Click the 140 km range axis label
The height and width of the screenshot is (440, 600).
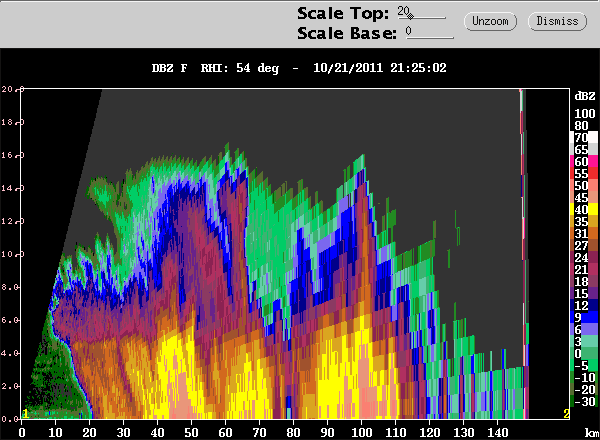[x=497, y=432]
